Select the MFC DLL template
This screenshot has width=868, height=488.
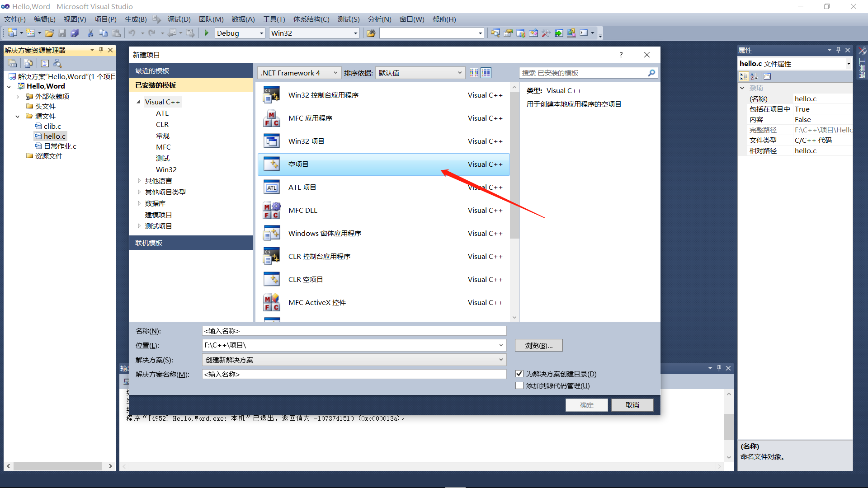tap(383, 210)
